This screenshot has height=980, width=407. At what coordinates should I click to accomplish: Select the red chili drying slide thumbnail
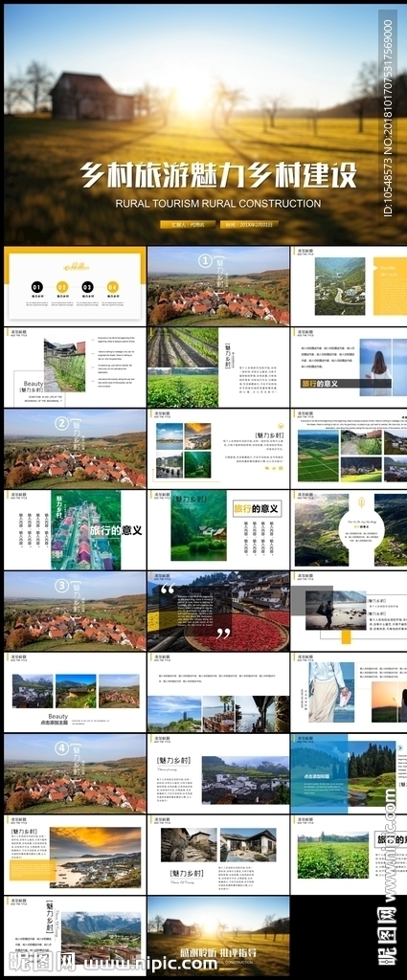pos(218,611)
